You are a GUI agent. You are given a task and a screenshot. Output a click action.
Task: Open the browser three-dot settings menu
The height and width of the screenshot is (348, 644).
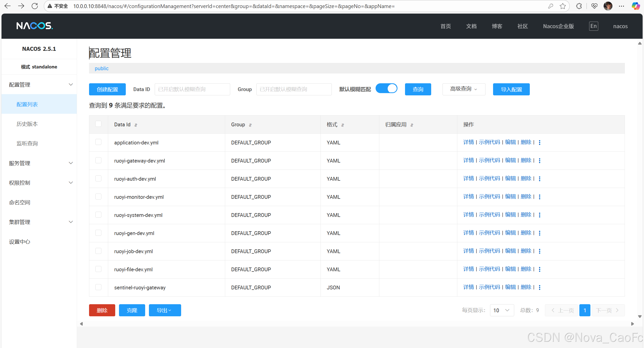click(x=621, y=6)
